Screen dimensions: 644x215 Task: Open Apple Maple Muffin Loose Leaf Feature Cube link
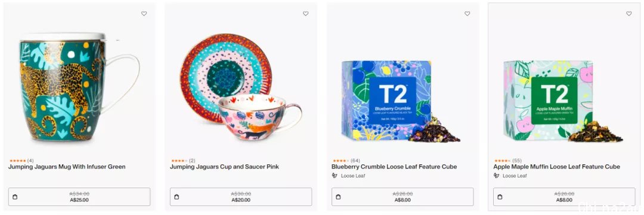tap(556, 167)
